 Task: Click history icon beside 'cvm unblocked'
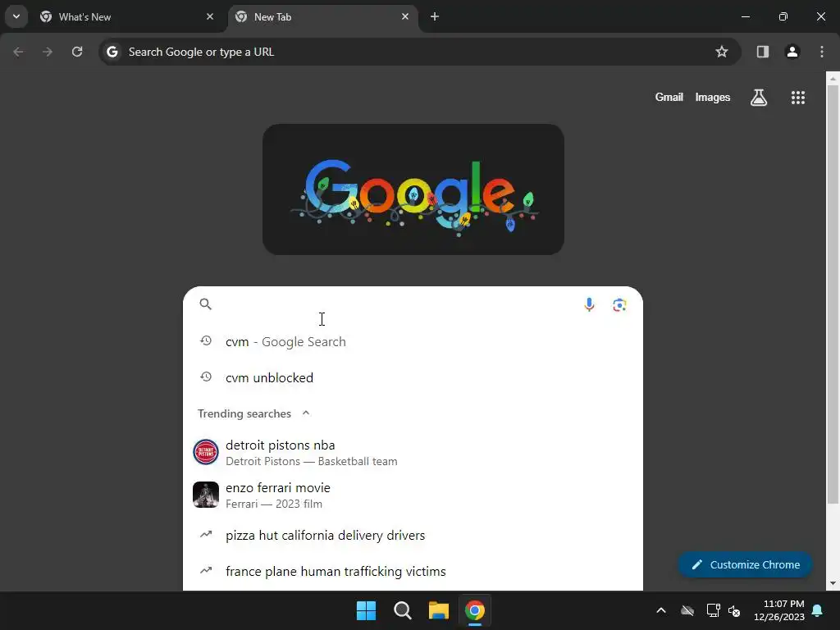pyautogui.click(x=206, y=377)
